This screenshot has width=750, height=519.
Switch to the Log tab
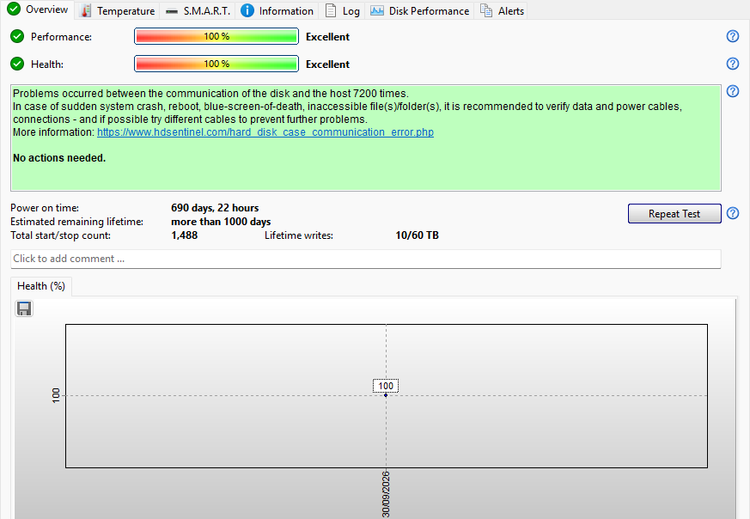342,11
